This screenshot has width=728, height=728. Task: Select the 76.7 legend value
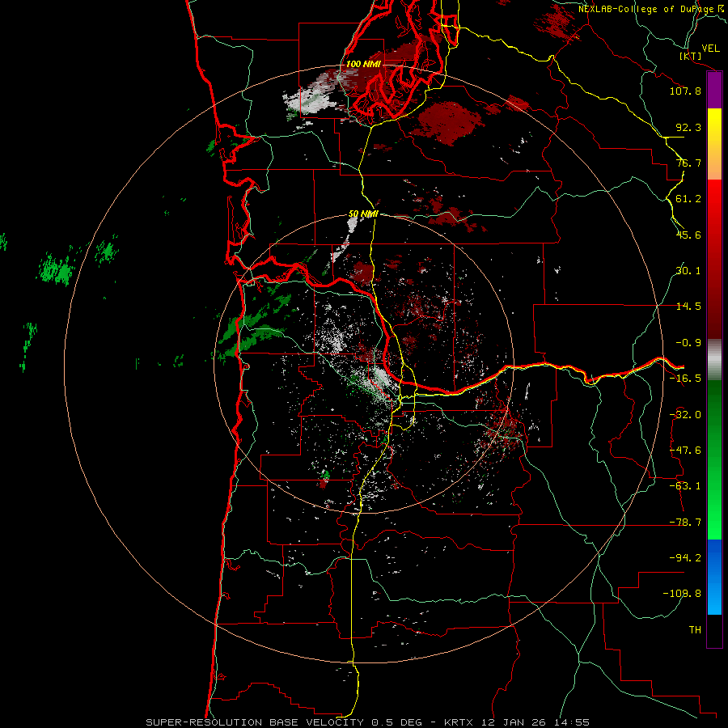pos(688,163)
